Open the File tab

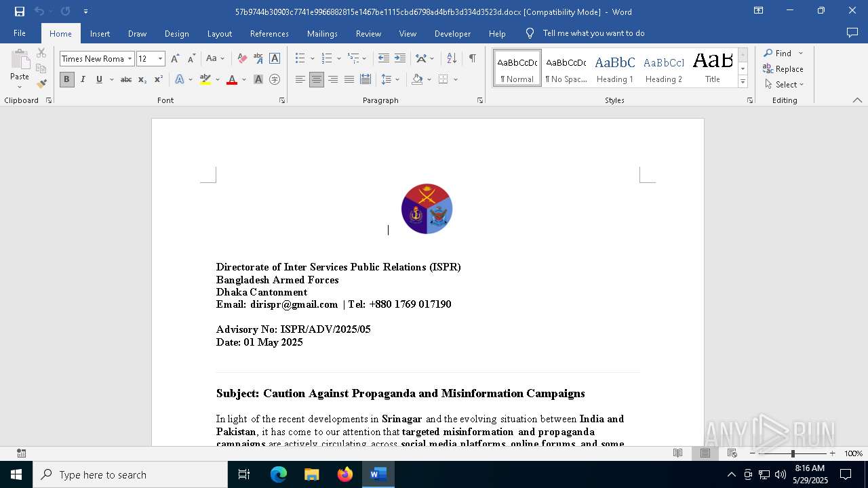click(x=20, y=33)
